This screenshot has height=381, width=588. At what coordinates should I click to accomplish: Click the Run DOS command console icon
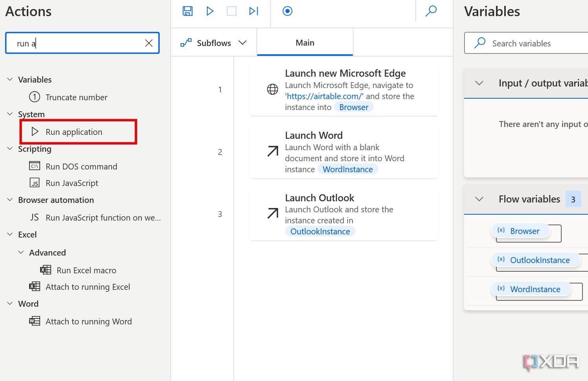[x=35, y=166]
